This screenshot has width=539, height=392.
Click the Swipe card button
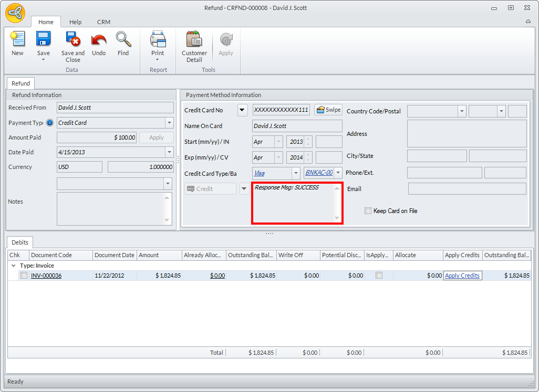[x=328, y=110]
